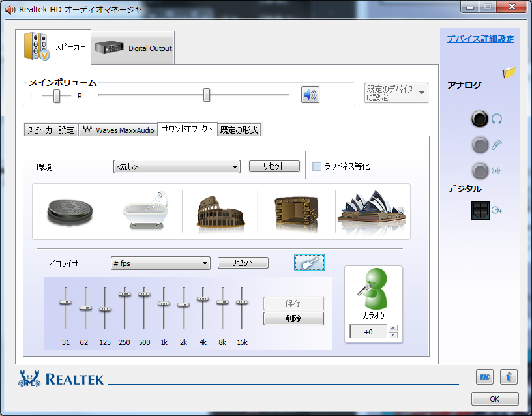Choose the sewer manhole cover environment
Viewport: 532px width, 416px height.
tap(70, 211)
